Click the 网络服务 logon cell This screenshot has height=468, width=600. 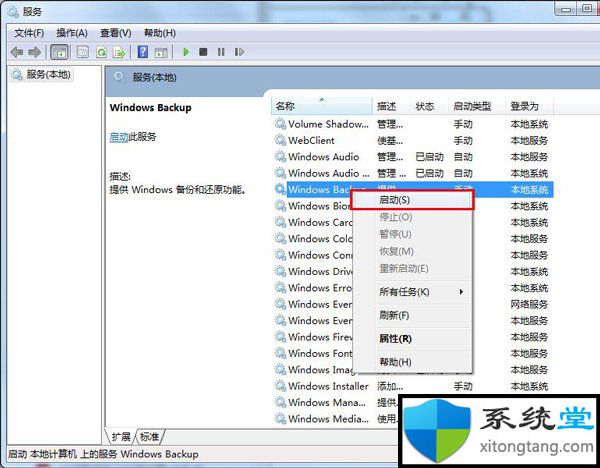(x=529, y=304)
